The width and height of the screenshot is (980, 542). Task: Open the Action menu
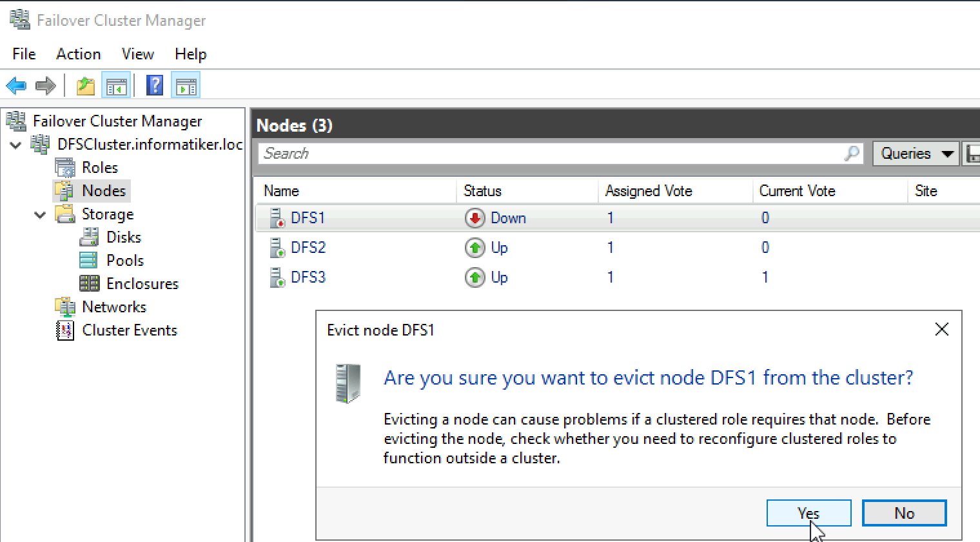click(78, 54)
